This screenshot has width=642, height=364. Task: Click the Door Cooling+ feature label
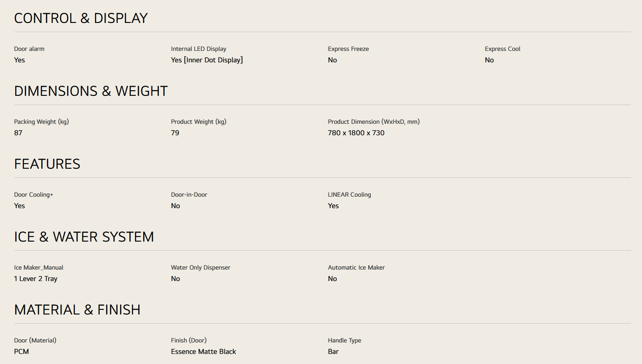tap(33, 195)
